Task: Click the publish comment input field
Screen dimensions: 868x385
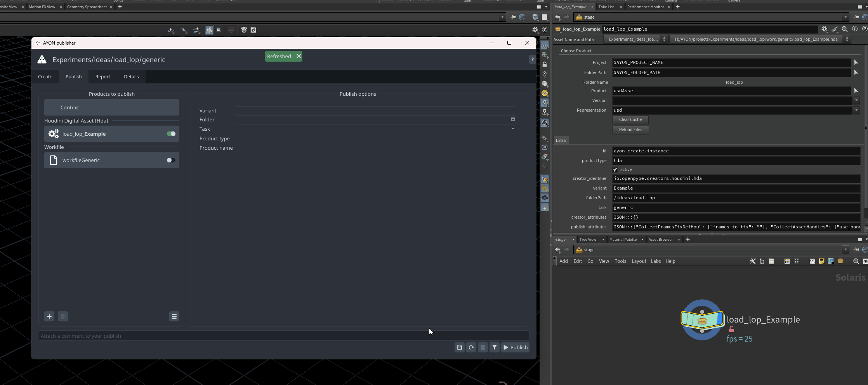Action: pyautogui.click(x=283, y=336)
